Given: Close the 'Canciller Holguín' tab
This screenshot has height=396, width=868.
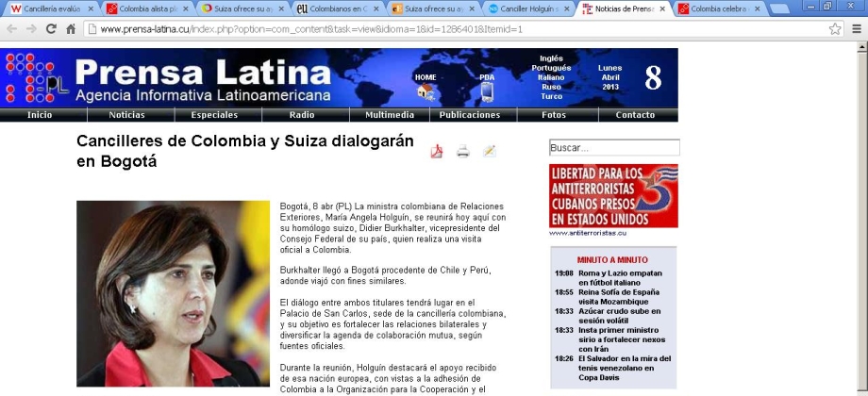Looking at the screenshot, I should tap(567, 8).
